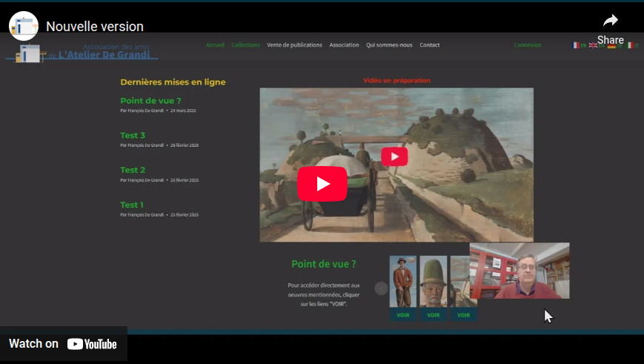Open the 'Test 2' post link
This screenshot has width=644, height=364.
coord(133,170)
